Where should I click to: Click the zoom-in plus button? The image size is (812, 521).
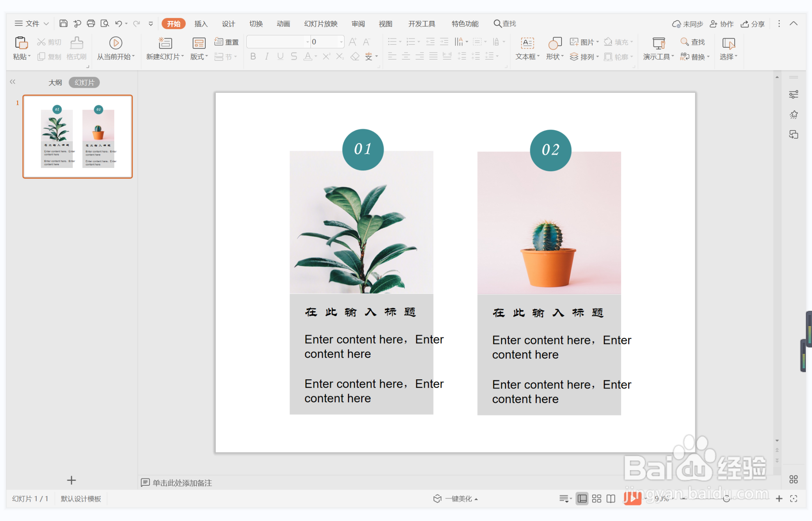pyautogui.click(x=779, y=498)
